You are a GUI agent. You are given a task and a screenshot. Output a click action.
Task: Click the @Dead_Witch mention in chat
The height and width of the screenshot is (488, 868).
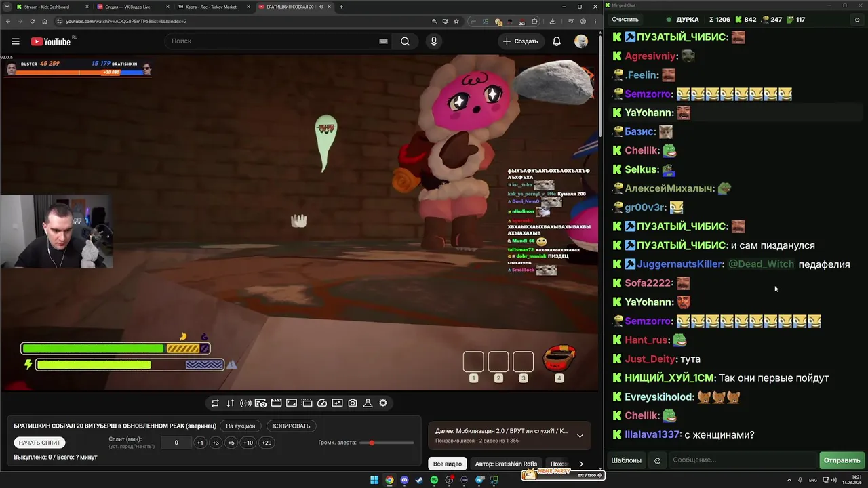[x=761, y=264]
